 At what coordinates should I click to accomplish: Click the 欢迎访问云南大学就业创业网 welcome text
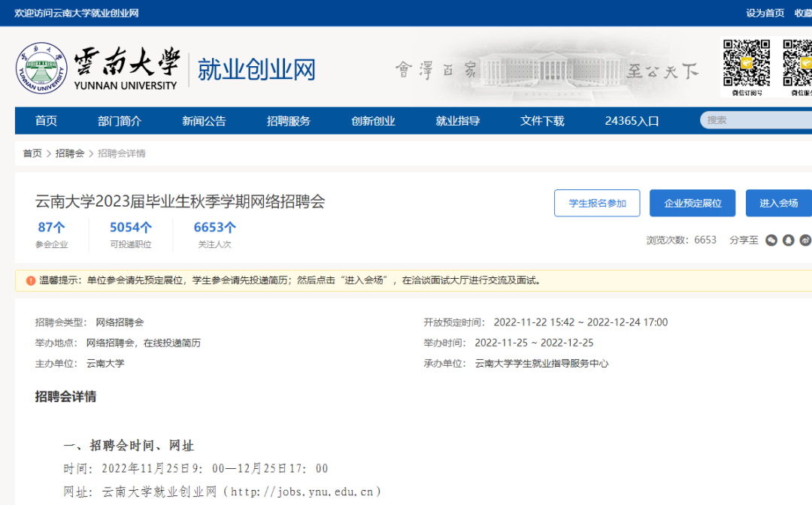tap(77, 13)
